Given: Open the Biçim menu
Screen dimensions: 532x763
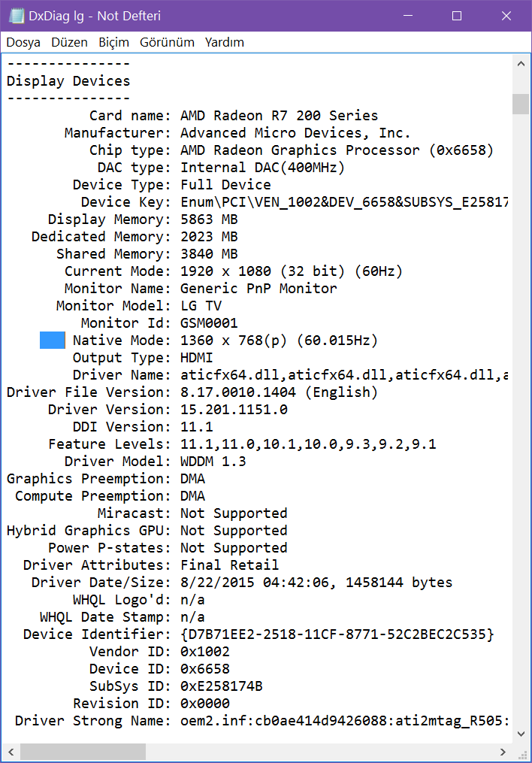Looking at the screenshot, I should coord(113,42).
